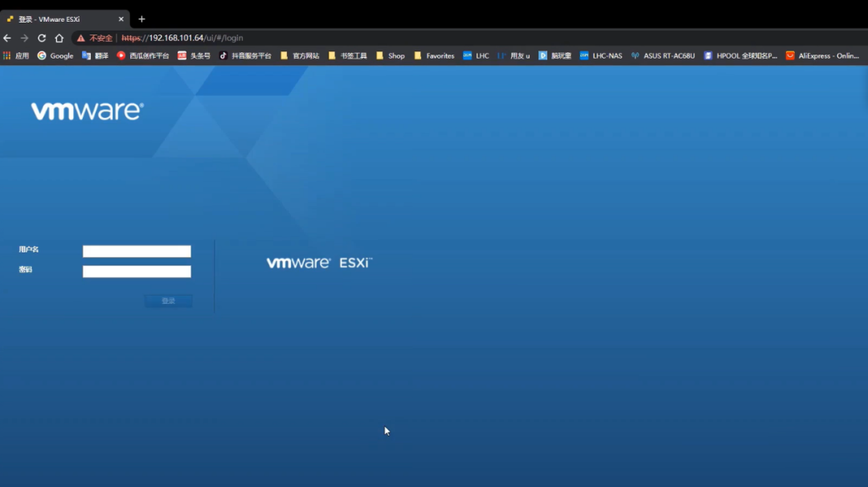The image size is (868, 487).
Task: Open the AliExpress bookmark
Action: pyautogui.click(x=823, y=56)
